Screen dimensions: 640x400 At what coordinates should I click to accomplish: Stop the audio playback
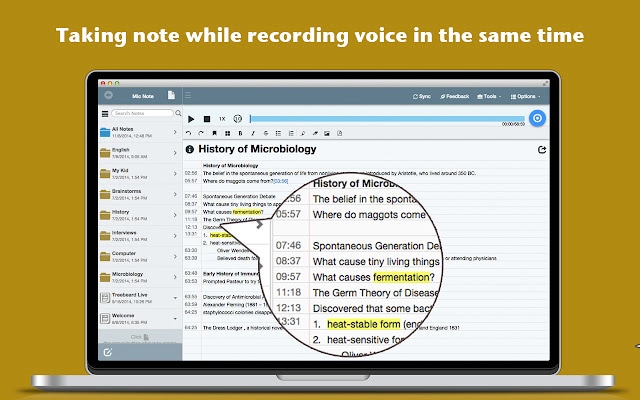(207, 119)
